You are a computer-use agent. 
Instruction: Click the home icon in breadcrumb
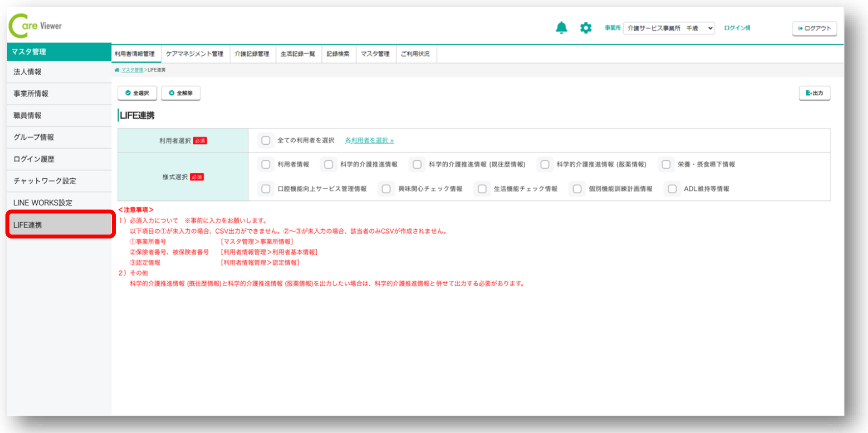coord(117,70)
